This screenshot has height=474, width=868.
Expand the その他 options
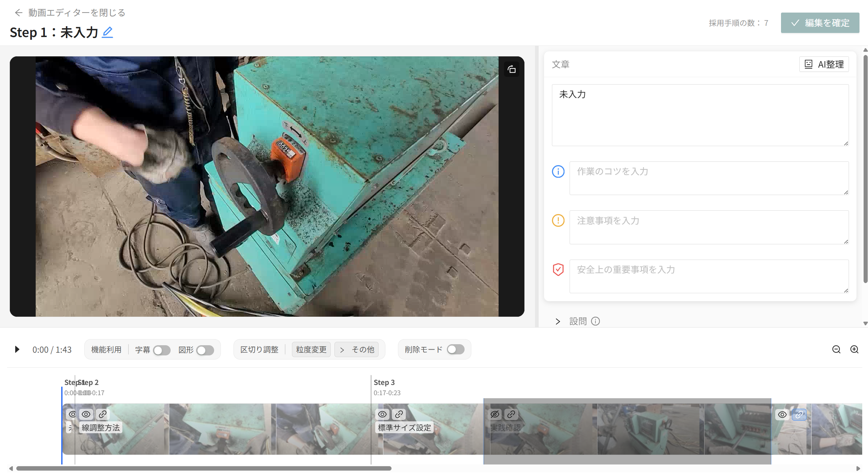pos(357,350)
